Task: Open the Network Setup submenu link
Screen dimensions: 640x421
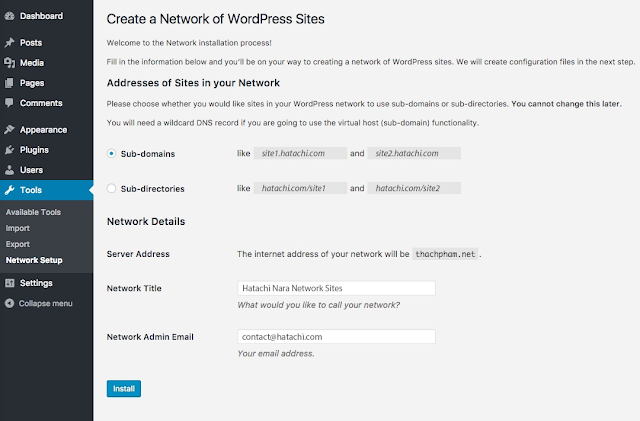Action: click(34, 260)
